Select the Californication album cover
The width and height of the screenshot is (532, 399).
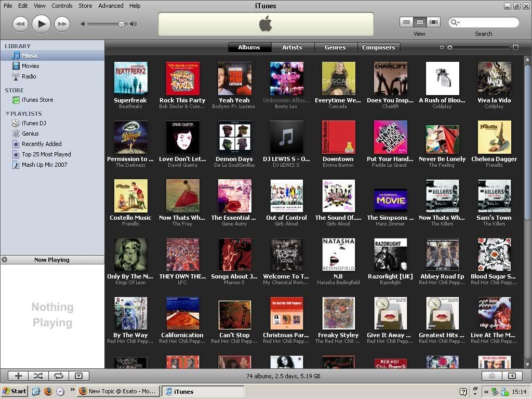tap(182, 313)
